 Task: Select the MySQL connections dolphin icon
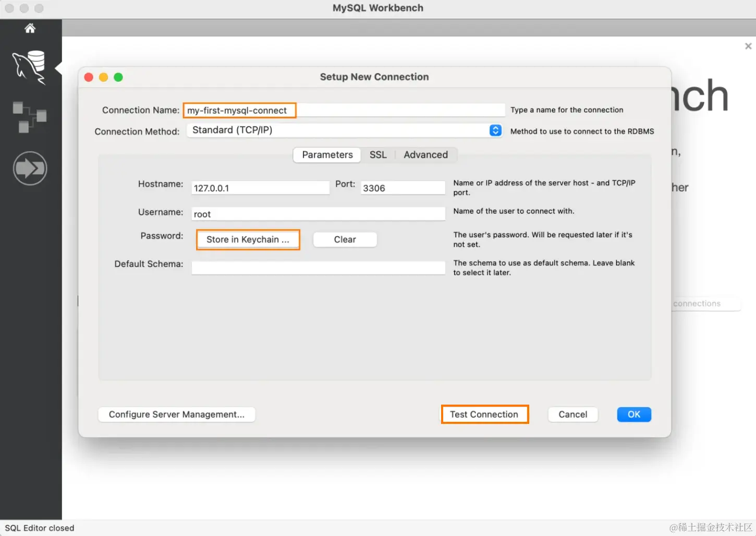click(29, 67)
